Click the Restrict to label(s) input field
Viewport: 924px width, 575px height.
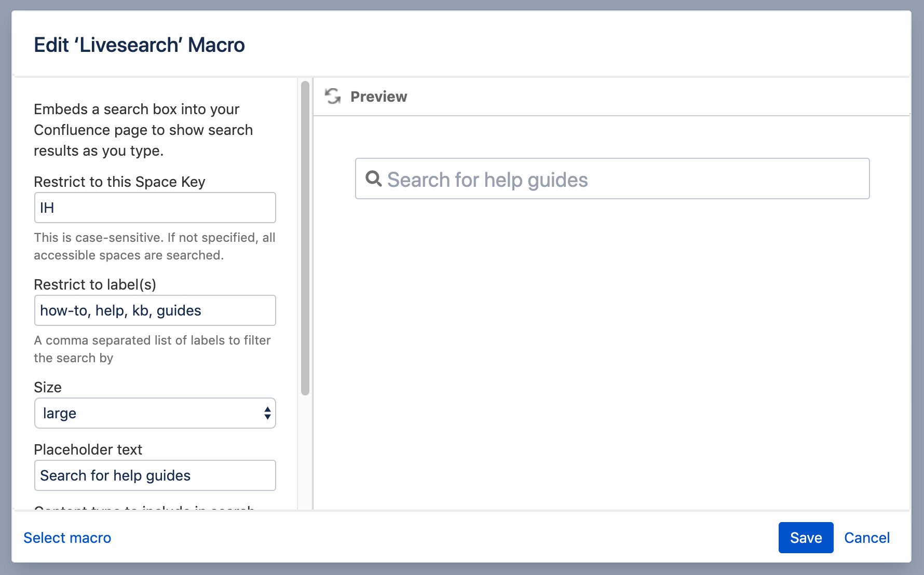(x=155, y=310)
